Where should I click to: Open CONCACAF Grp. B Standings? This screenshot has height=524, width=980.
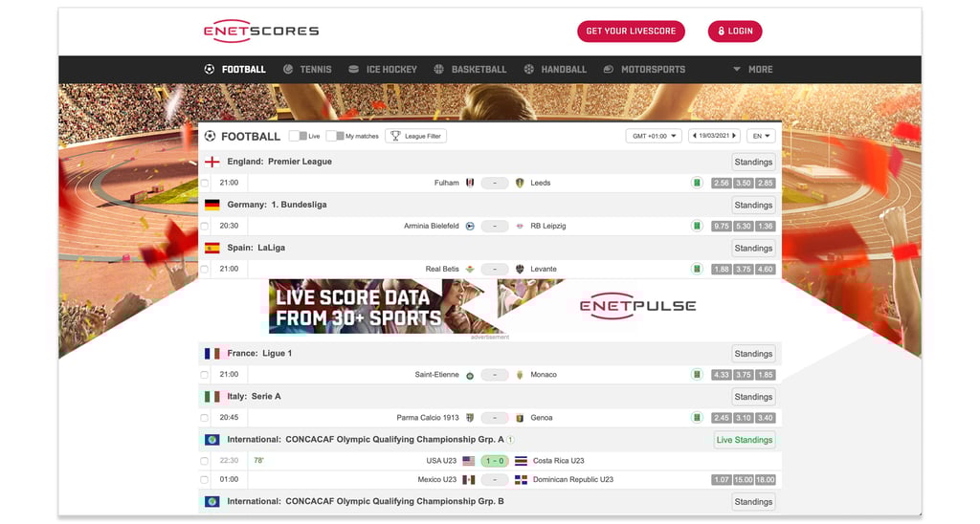click(x=753, y=501)
